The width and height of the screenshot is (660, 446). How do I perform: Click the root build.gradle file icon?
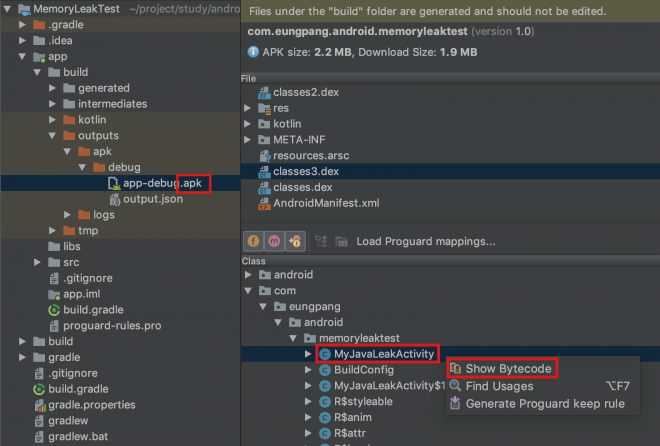click(x=38, y=389)
